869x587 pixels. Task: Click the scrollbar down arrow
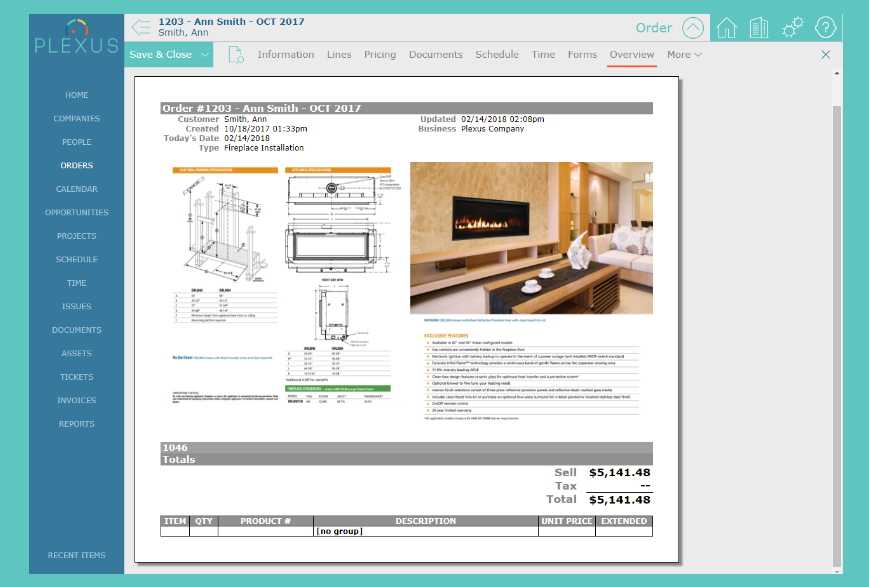(837, 571)
